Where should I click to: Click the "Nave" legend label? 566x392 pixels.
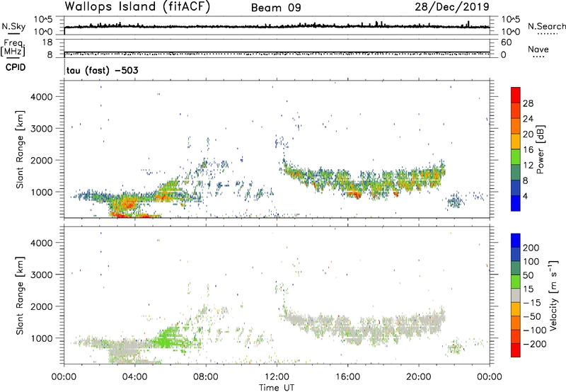(538, 49)
